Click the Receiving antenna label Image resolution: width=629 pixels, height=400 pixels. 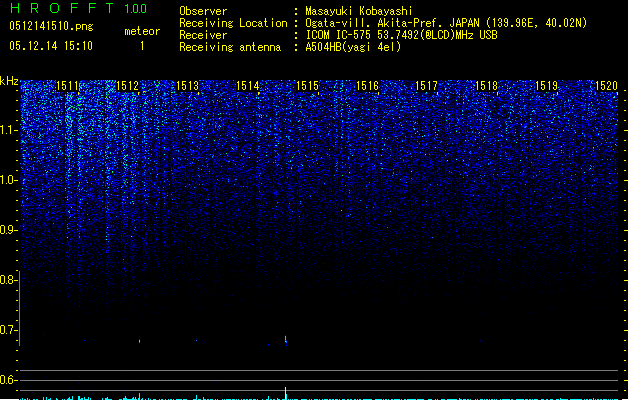click(x=230, y=47)
